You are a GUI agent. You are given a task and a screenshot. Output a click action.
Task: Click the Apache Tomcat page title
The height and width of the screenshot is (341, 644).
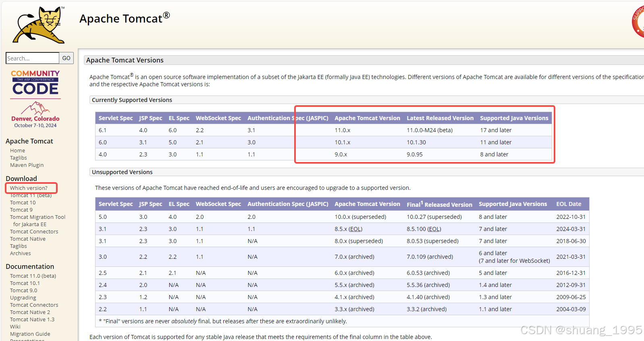click(x=125, y=18)
